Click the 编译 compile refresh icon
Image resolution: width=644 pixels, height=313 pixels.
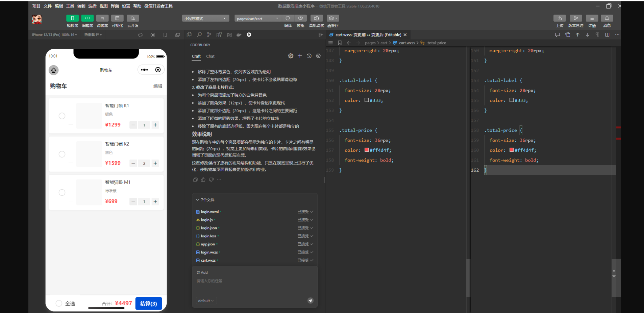pyautogui.click(x=288, y=18)
